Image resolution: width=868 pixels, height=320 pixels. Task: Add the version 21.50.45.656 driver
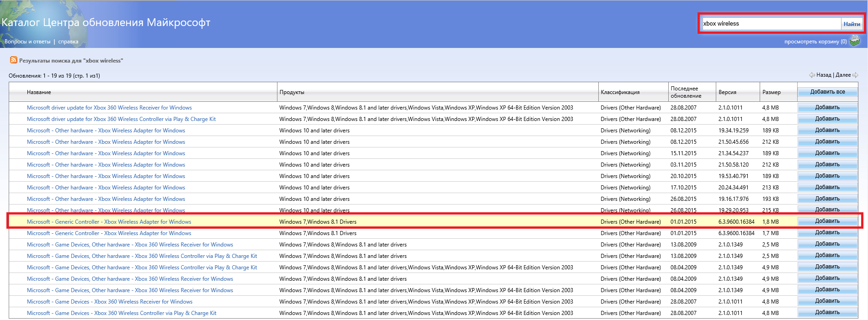(827, 142)
